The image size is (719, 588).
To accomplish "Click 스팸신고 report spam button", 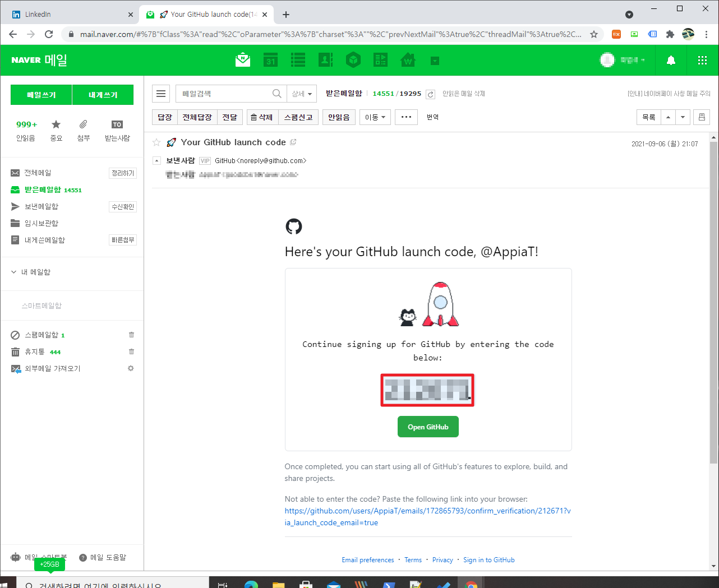I will pyautogui.click(x=298, y=117).
